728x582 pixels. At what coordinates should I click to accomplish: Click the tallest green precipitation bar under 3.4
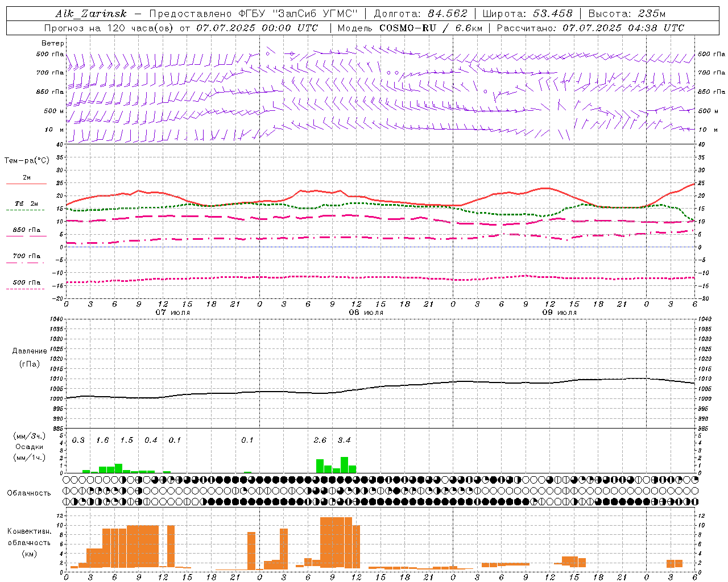point(344,465)
